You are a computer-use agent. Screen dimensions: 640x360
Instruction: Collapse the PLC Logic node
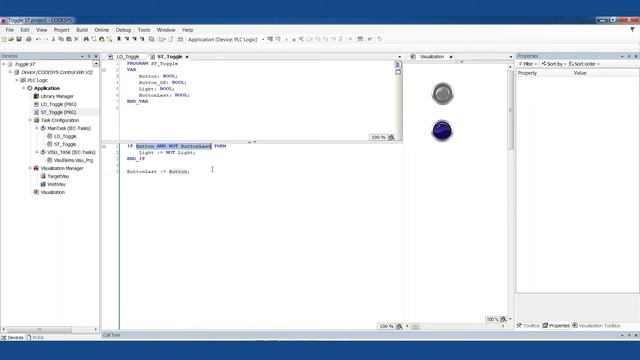[17, 80]
